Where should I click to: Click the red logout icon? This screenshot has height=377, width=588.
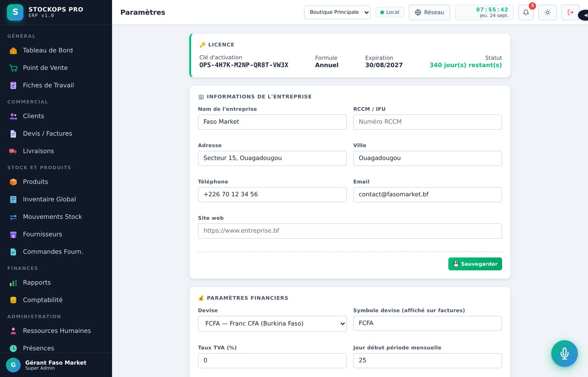[571, 12]
